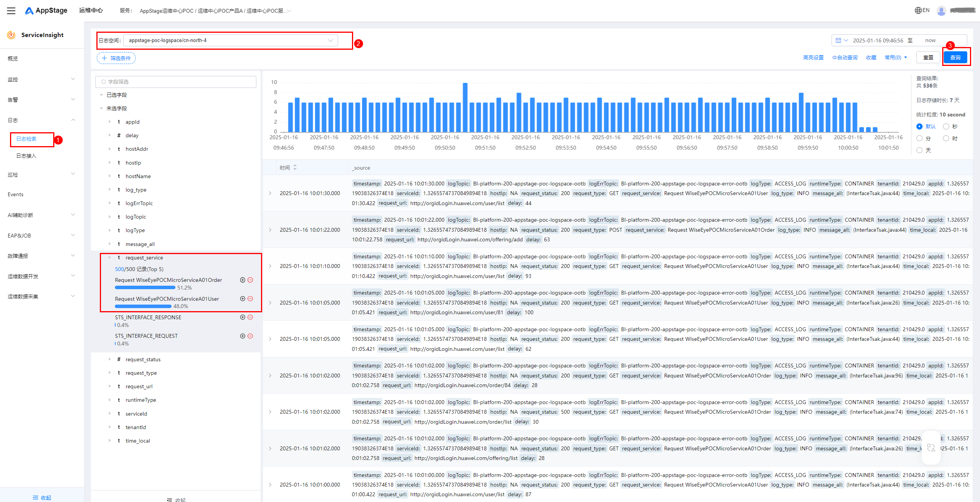Click the EN language globe icon

pyautogui.click(x=918, y=10)
